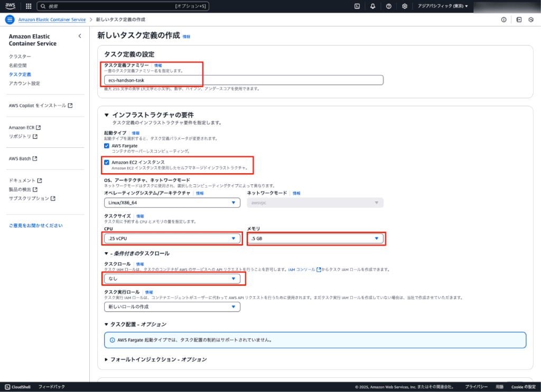541x392 pixels.
Task: Toggle the hamburger navigation menu icon
Action: pos(9,20)
